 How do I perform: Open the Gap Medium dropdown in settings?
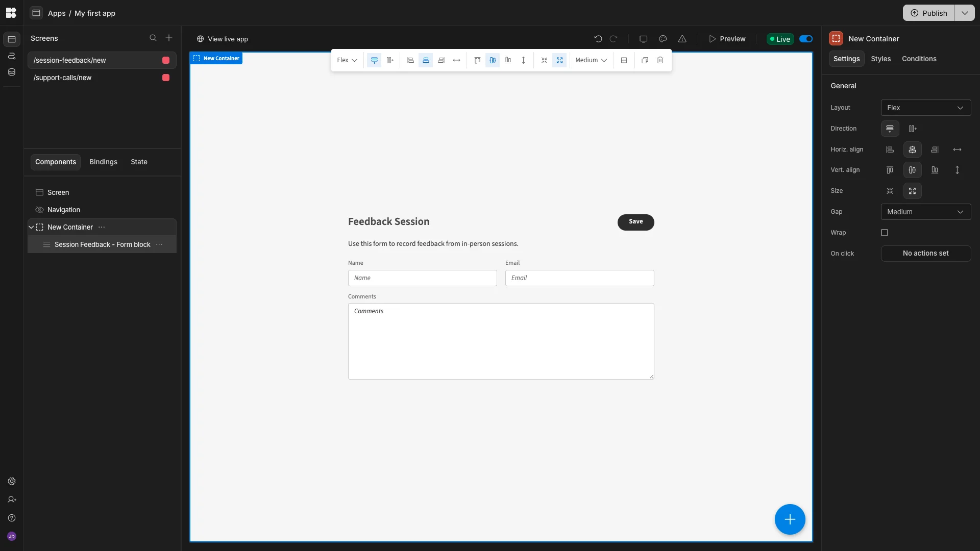tap(925, 212)
